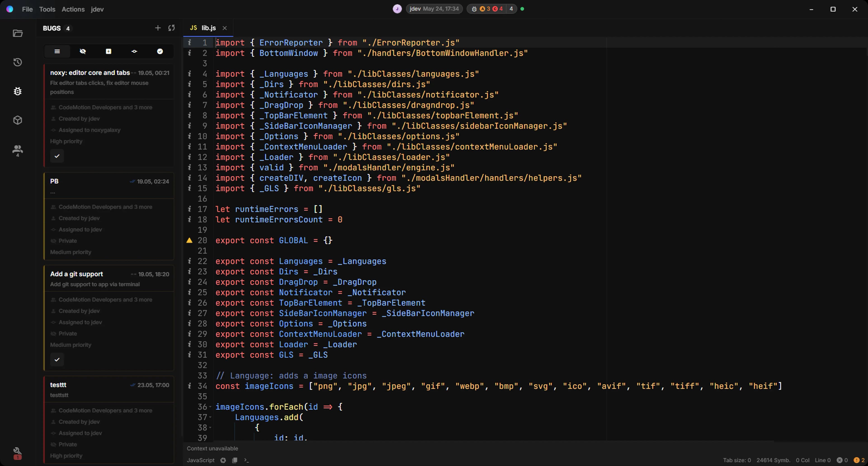
Task: Collapse the fold at line 37
Action: 210,417
